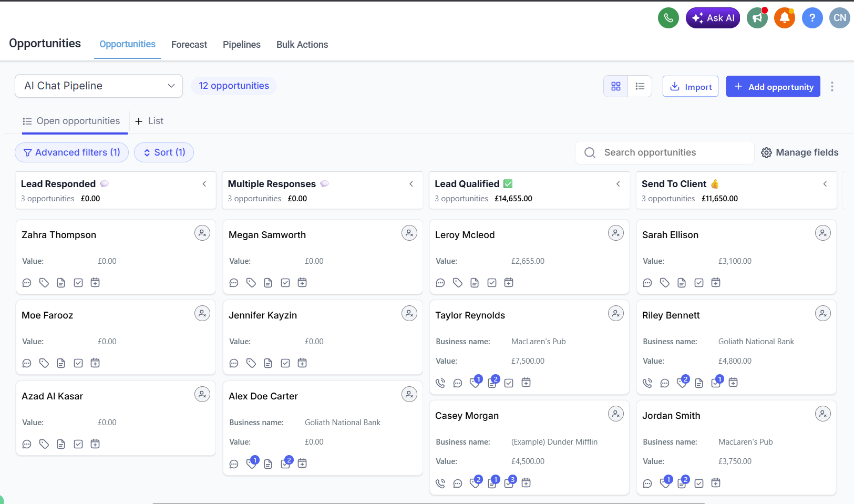Viewport: 854px width, 504px height.
Task: Click the 12 opportunities badge
Action: point(234,86)
